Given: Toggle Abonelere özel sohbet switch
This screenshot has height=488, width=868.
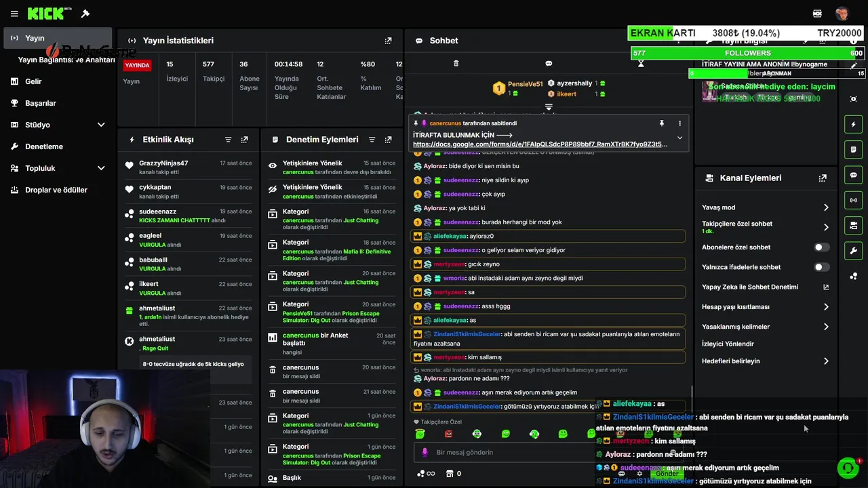Looking at the screenshot, I should point(821,247).
